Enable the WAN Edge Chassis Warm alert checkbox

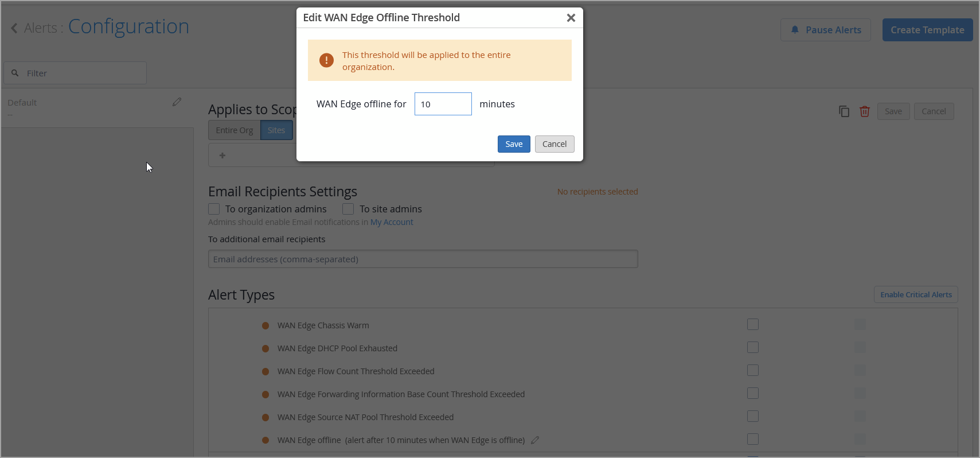coord(753,325)
